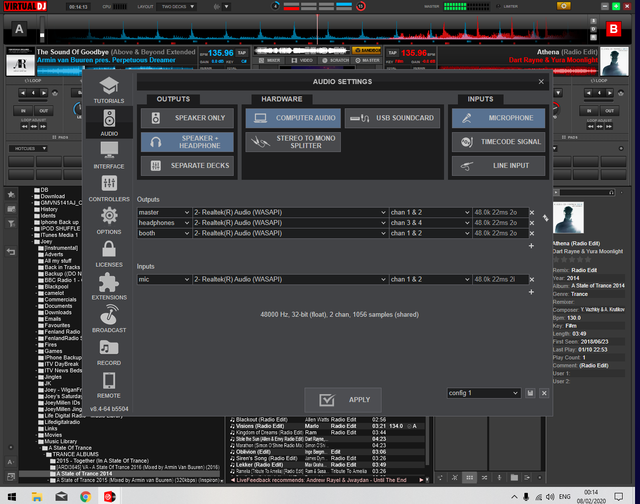
Task: Add a new input row
Action: pyautogui.click(x=531, y=292)
